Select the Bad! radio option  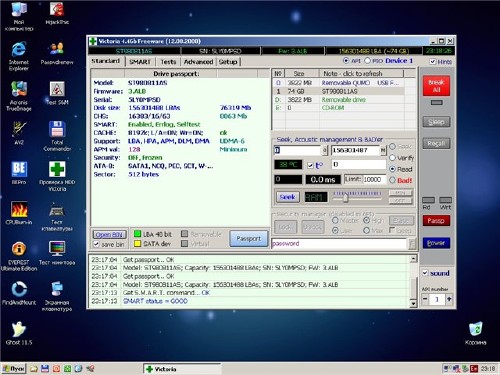tap(392, 180)
